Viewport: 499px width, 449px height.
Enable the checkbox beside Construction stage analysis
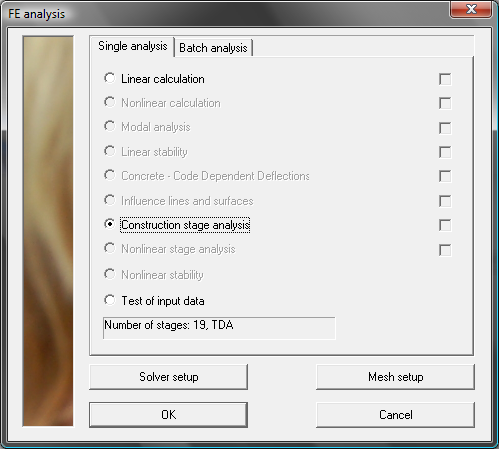pyautogui.click(x=445, y=225)
